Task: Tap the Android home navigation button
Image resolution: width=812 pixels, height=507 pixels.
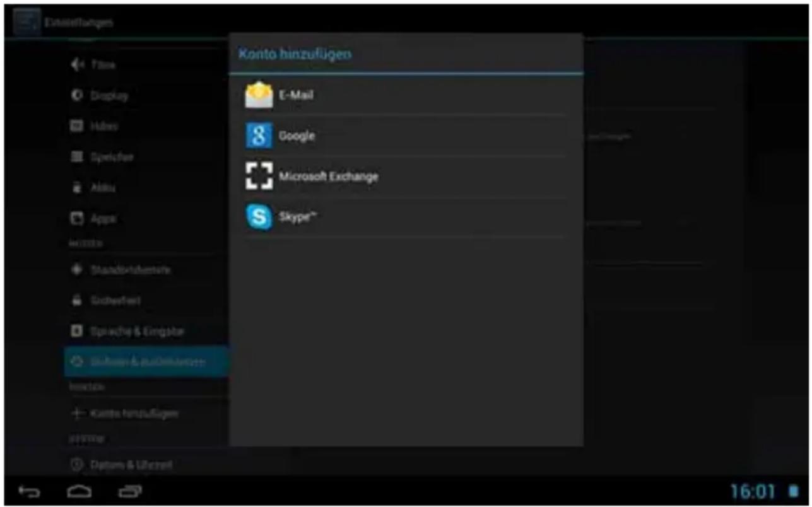Action: pyautogui.click(x=79, y=491)
